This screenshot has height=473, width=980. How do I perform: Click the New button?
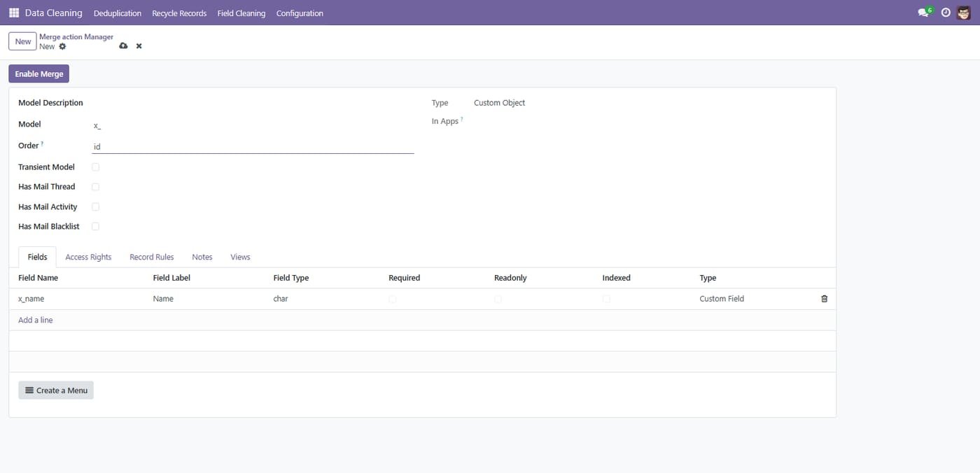point(23,41)
